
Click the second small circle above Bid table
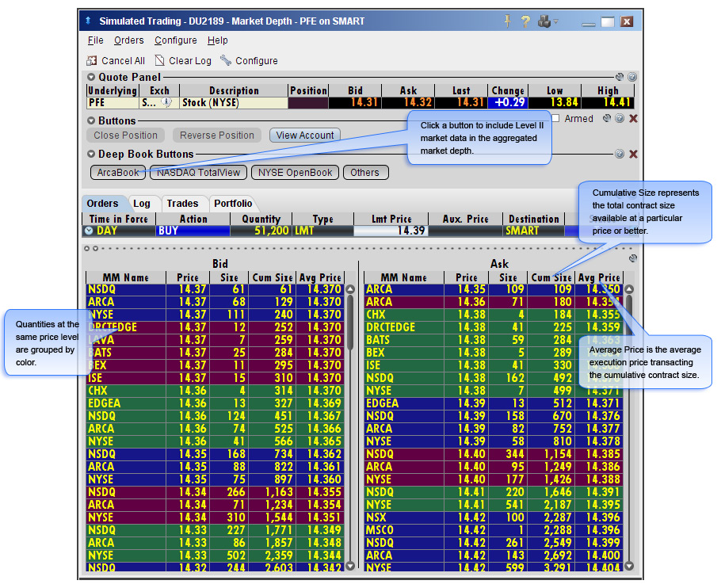(x=96, y=249)
